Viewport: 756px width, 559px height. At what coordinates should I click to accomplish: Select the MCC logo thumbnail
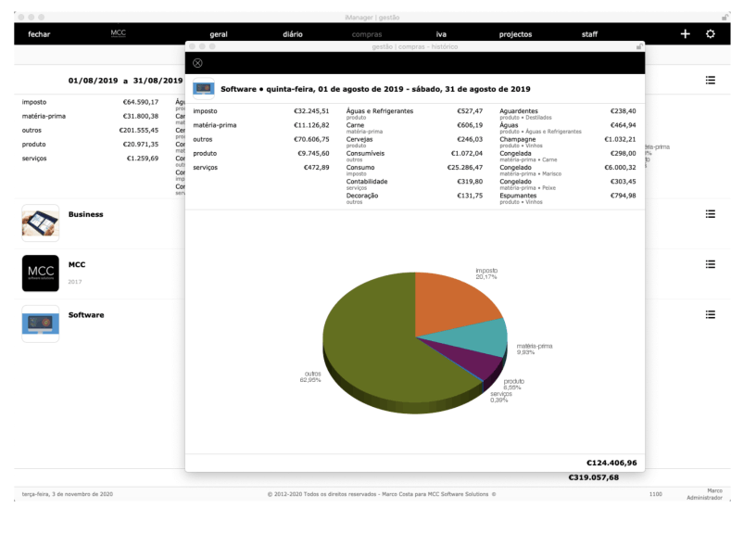click(40, 273)
